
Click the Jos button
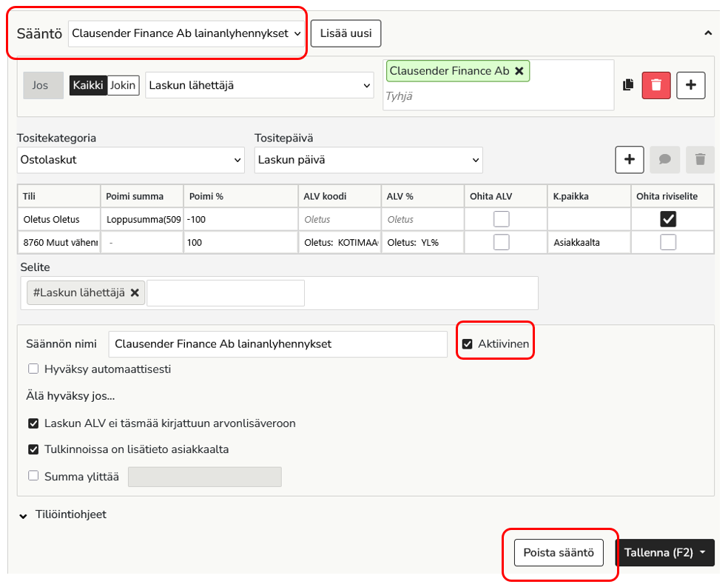click(43, 85)
